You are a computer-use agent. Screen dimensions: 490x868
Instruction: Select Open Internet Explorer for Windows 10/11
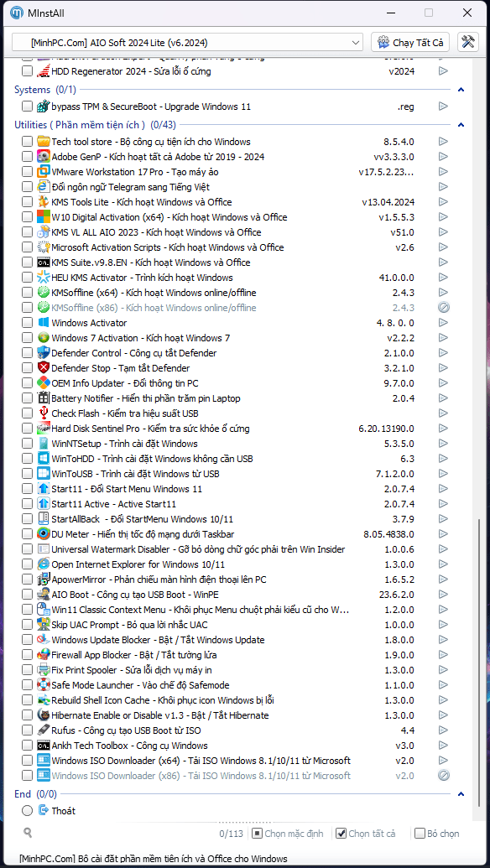(x=138, y=564)
